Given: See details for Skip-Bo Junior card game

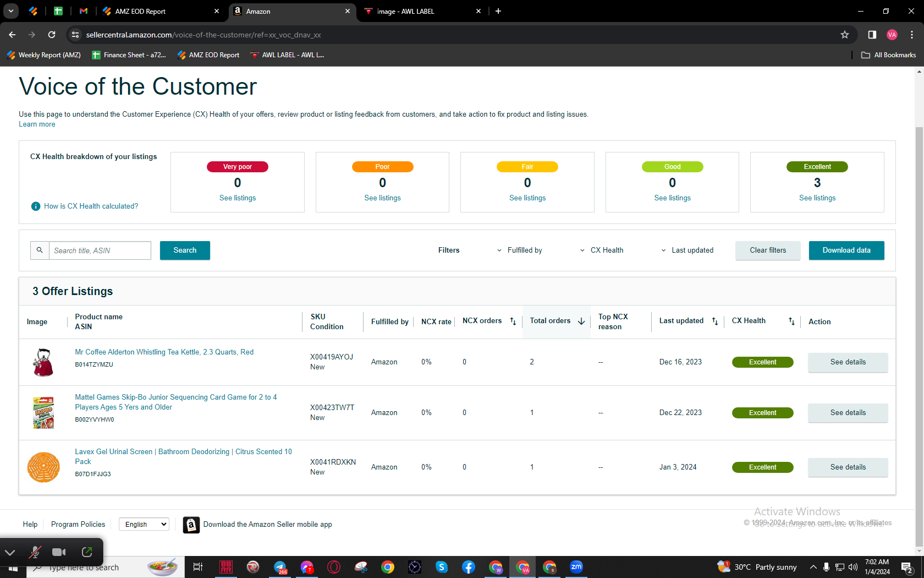Looking at the screenshot, I should [x=848, y=413].
